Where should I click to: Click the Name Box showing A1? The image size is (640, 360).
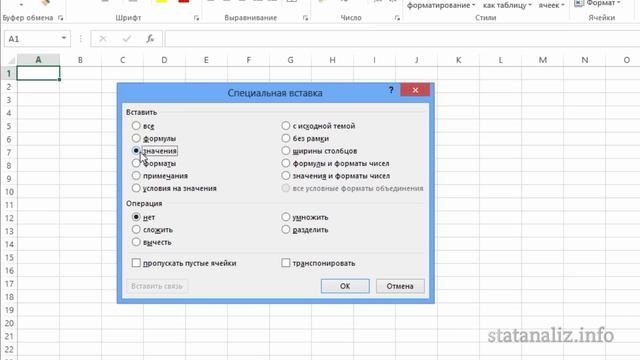[x=33, y=39]
